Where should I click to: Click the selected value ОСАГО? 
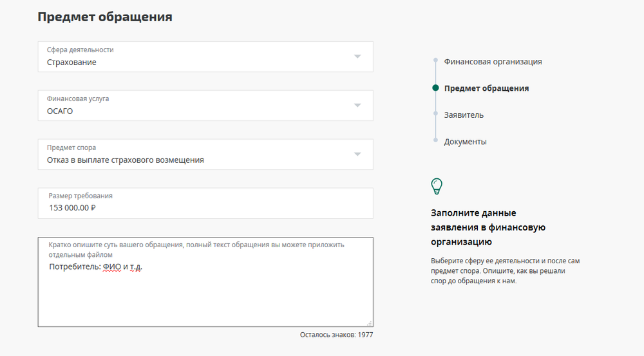tap(60, 111)
